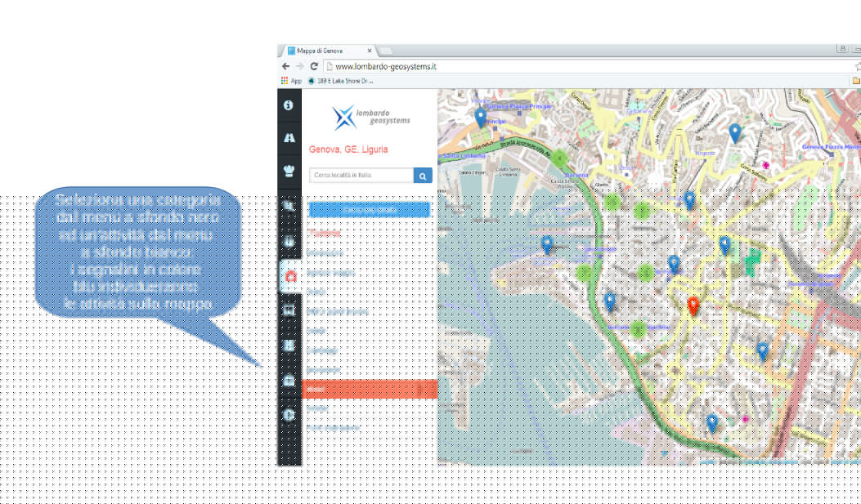The height and width of the screenshot is (504, 861).
Task: Click the red house icon in sidebar
Action: pos(289,277)
